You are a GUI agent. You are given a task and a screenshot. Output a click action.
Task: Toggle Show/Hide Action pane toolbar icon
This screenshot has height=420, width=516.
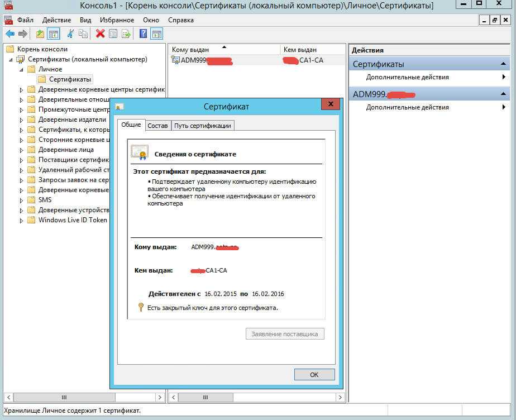(157, 34)
